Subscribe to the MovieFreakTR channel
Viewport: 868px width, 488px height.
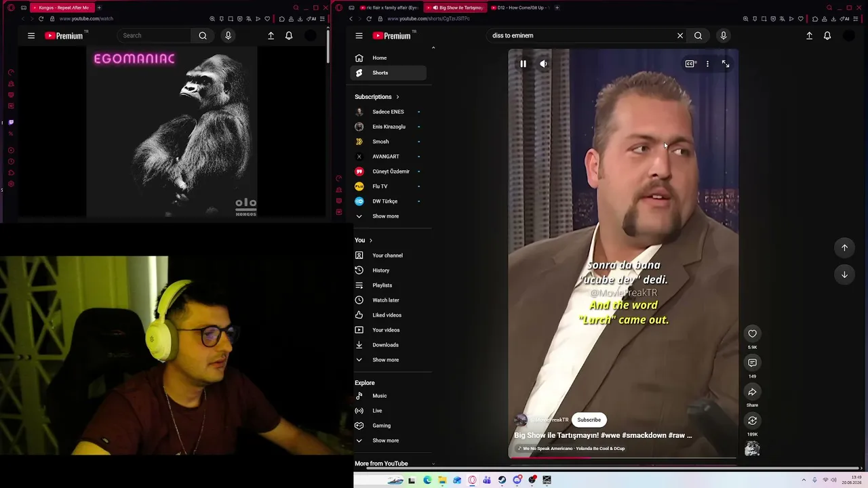click(x=589, y=420)
